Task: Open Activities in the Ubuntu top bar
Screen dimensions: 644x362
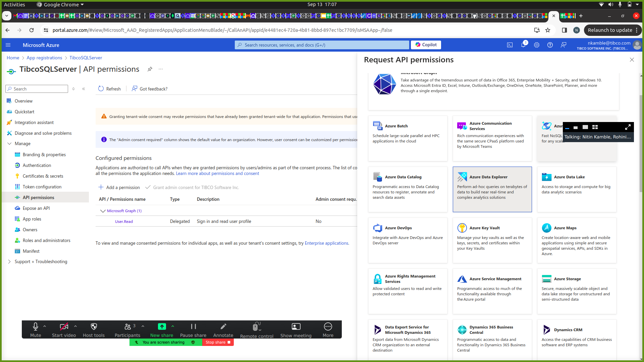Action: (14, 4)
